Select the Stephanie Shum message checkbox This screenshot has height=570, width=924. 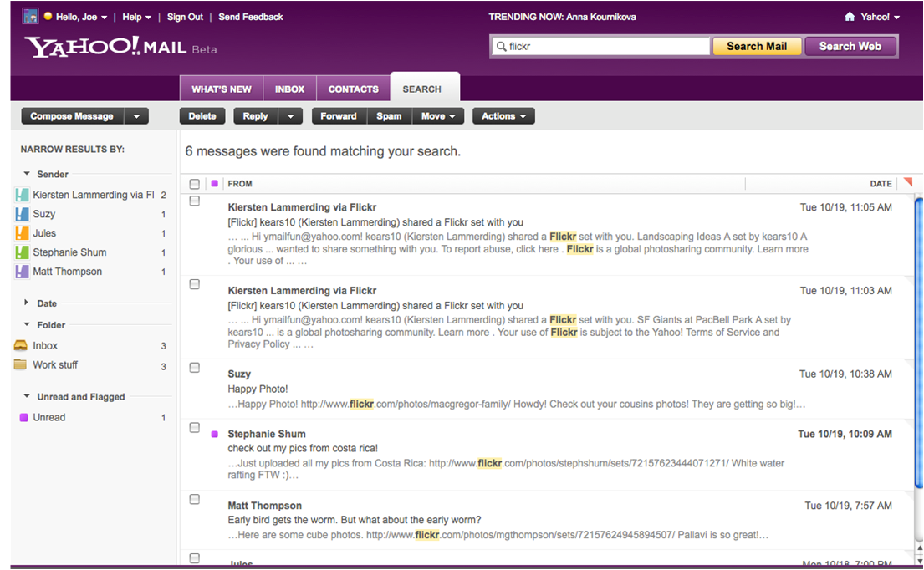click(195, 428)
